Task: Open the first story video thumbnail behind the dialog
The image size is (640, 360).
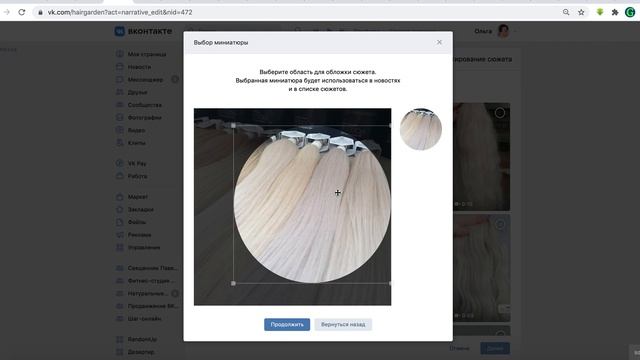Action: pyautogui.click(x=482, y=157)
